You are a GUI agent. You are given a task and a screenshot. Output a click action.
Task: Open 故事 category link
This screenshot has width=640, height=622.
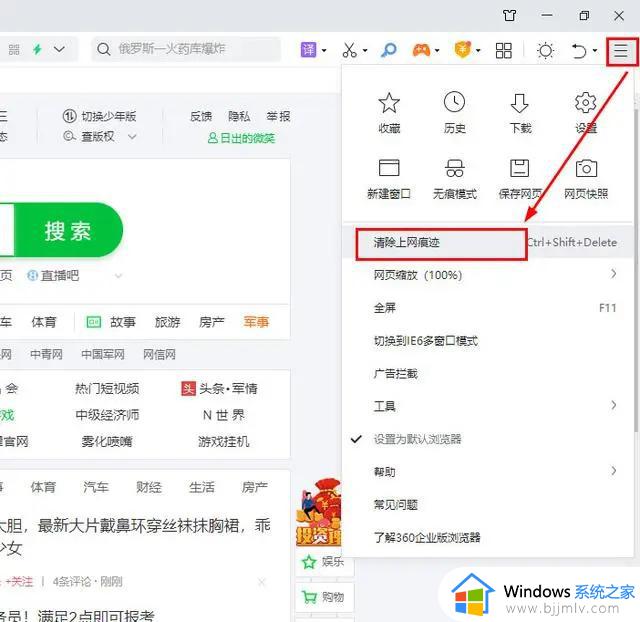(123, 322)
